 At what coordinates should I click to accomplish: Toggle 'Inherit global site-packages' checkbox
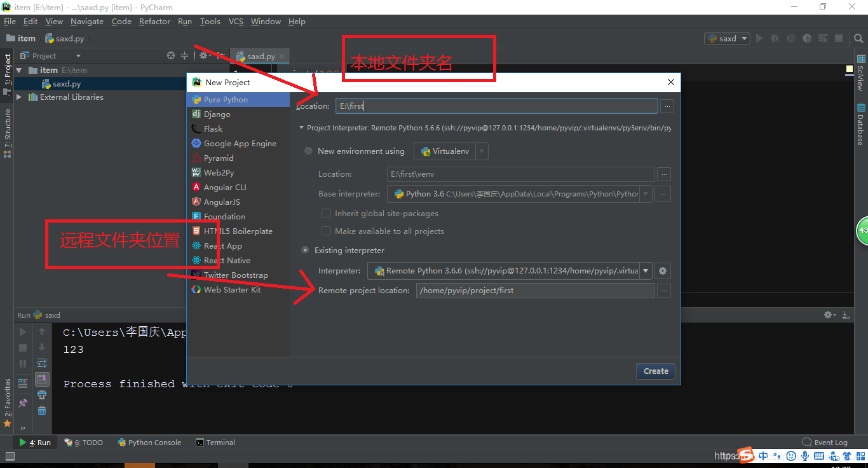click(x=326, y=214)
